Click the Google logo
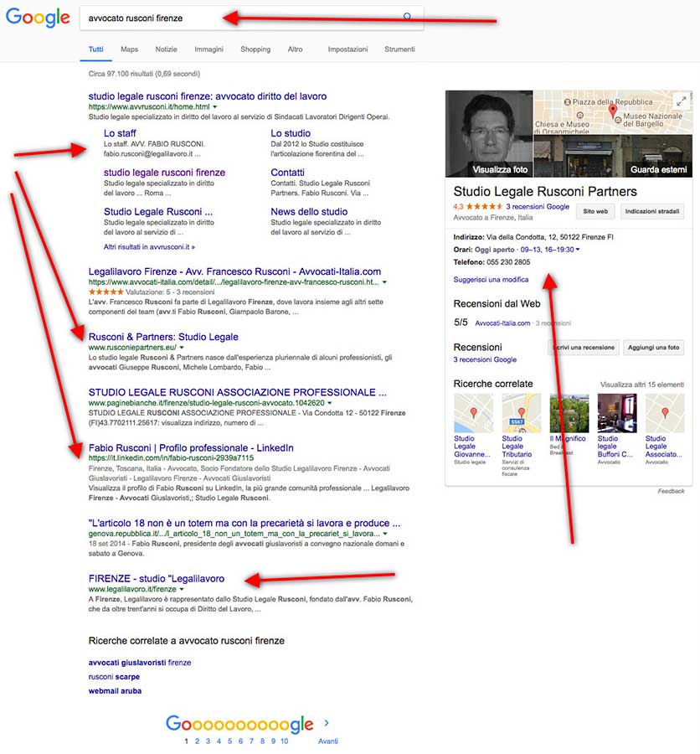This screenshot has width=700, height=754. tap(38, 18)
